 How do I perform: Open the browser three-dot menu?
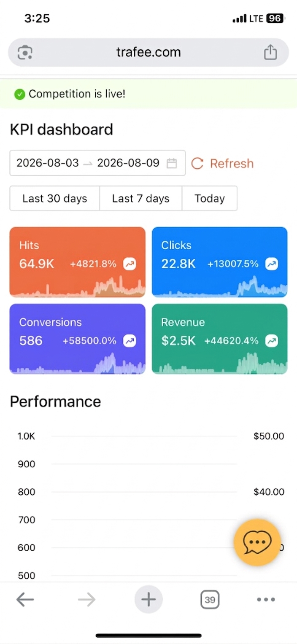266,599
